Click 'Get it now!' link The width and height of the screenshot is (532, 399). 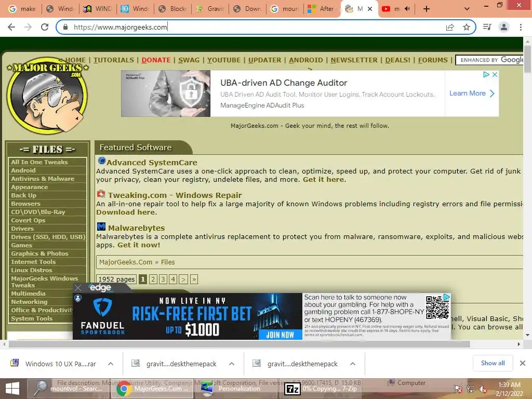point(139,245)
